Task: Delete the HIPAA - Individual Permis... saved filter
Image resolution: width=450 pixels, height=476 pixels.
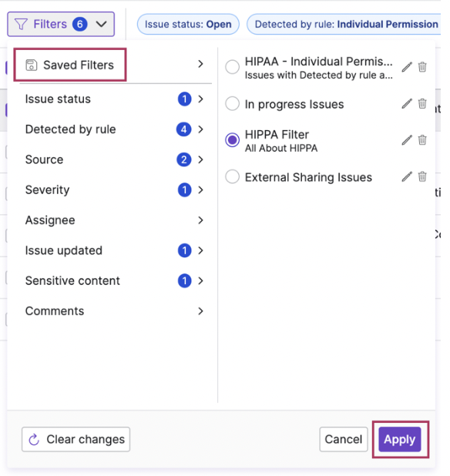Action: (422, 67)
